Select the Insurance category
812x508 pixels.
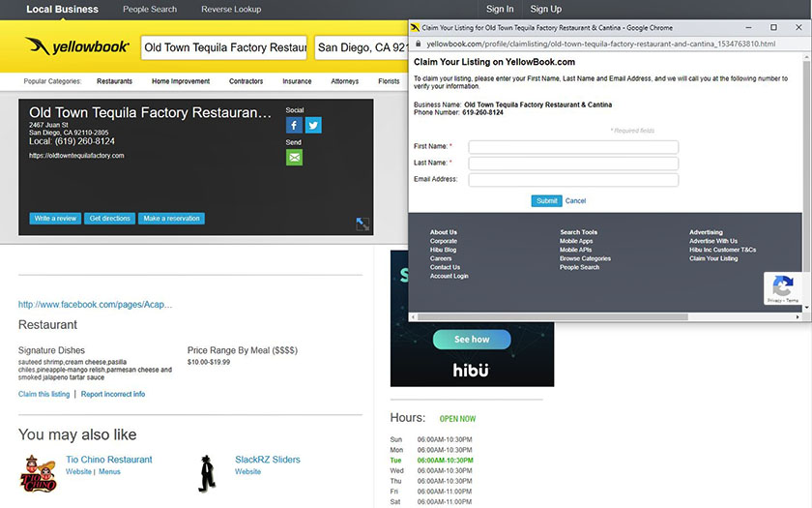[x=297, y=81]
